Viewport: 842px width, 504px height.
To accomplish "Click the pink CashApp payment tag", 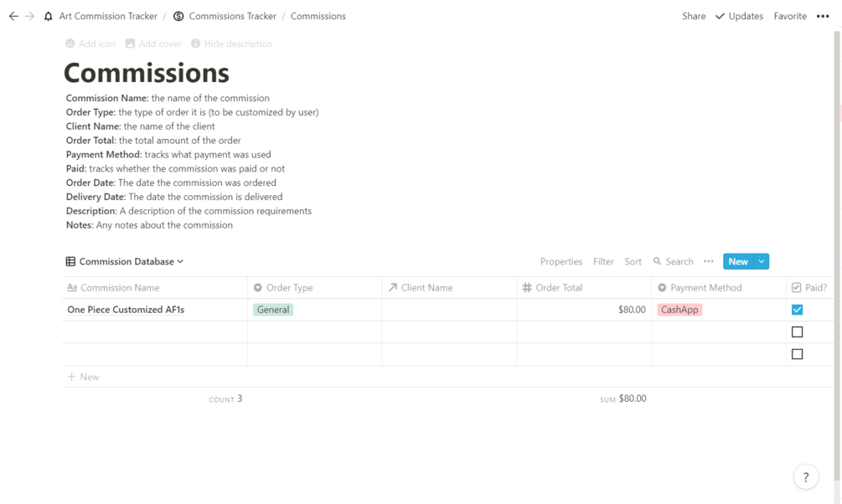I will click(x=679, y=310).
